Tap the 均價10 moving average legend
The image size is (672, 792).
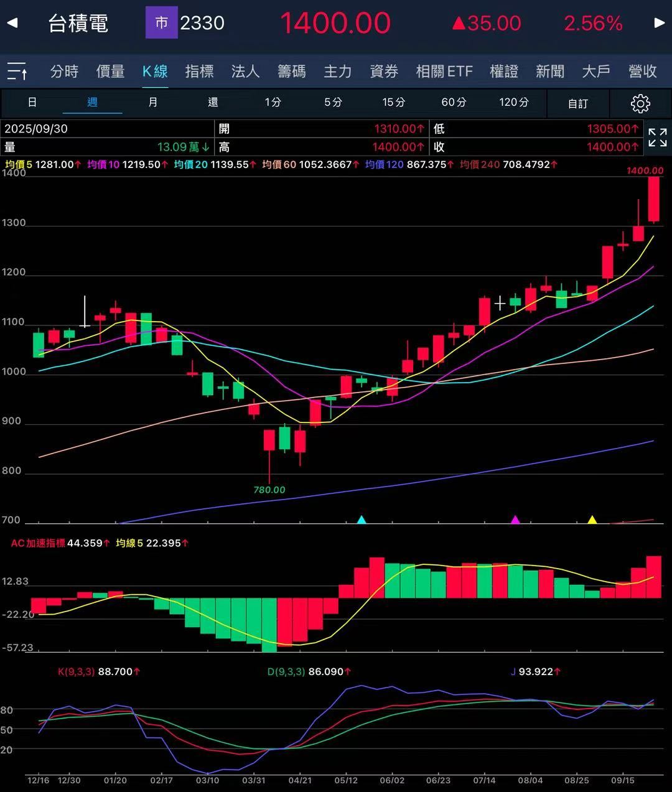tap(128, 165)
